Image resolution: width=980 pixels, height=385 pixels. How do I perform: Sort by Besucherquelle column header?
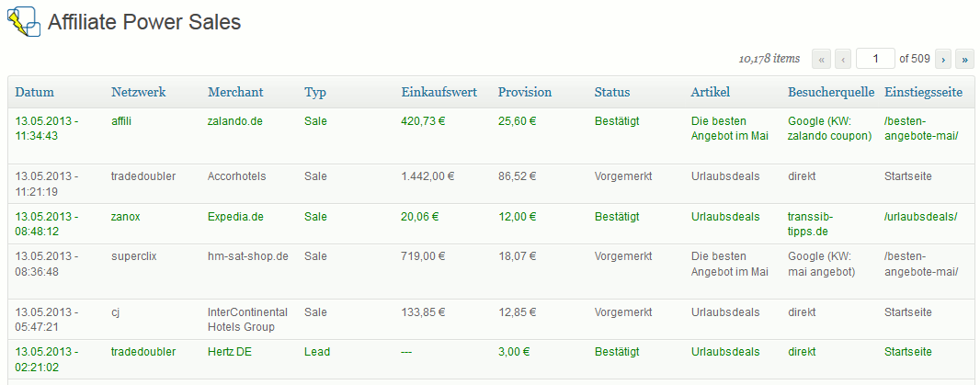coord(831,92)
